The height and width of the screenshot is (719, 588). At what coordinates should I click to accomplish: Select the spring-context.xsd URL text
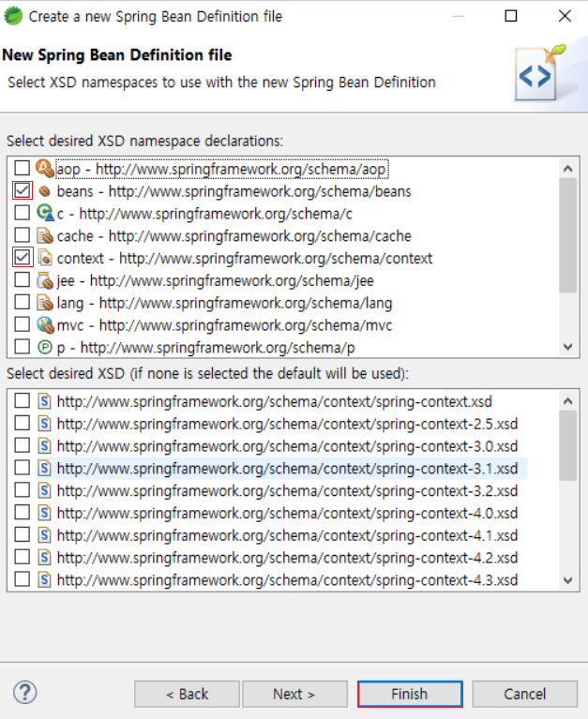click(274, 402)
